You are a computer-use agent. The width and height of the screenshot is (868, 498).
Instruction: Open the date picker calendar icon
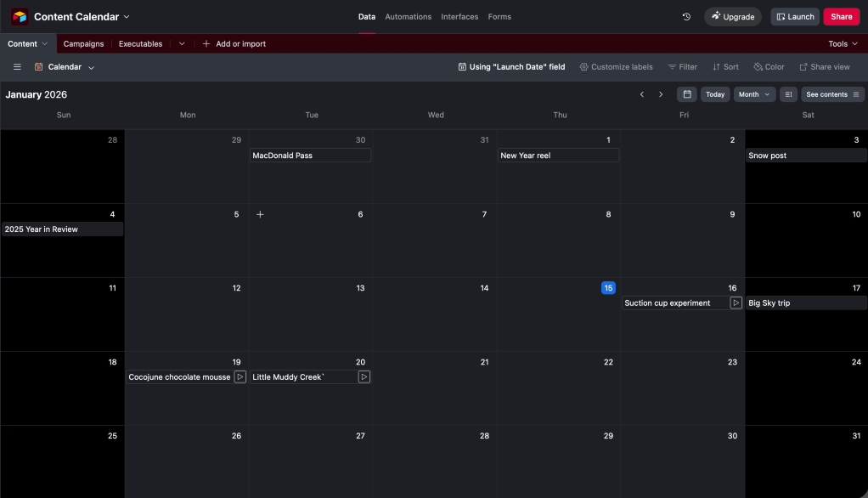(x=686, y=94)
